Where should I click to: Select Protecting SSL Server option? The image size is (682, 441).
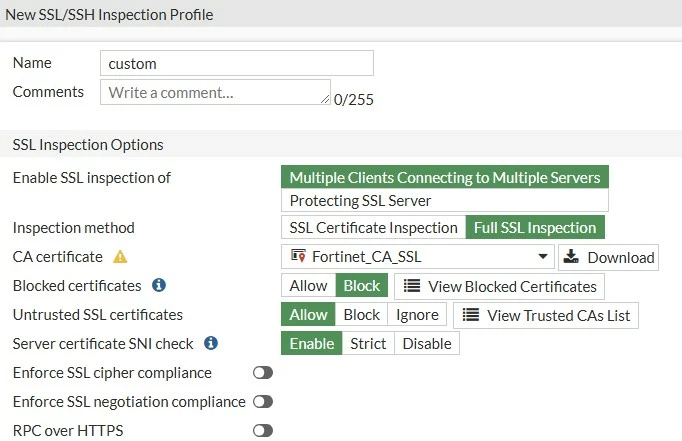pyautogui.click(x=445, y=200)
